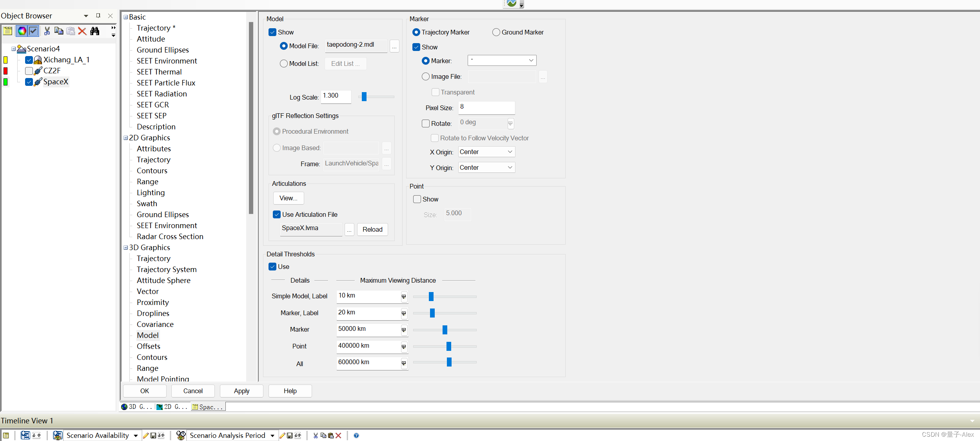Screen dimensions: 980x441
Task: Click the yellow properties icon in Object Browser toolbar
Action: point(7,31)
